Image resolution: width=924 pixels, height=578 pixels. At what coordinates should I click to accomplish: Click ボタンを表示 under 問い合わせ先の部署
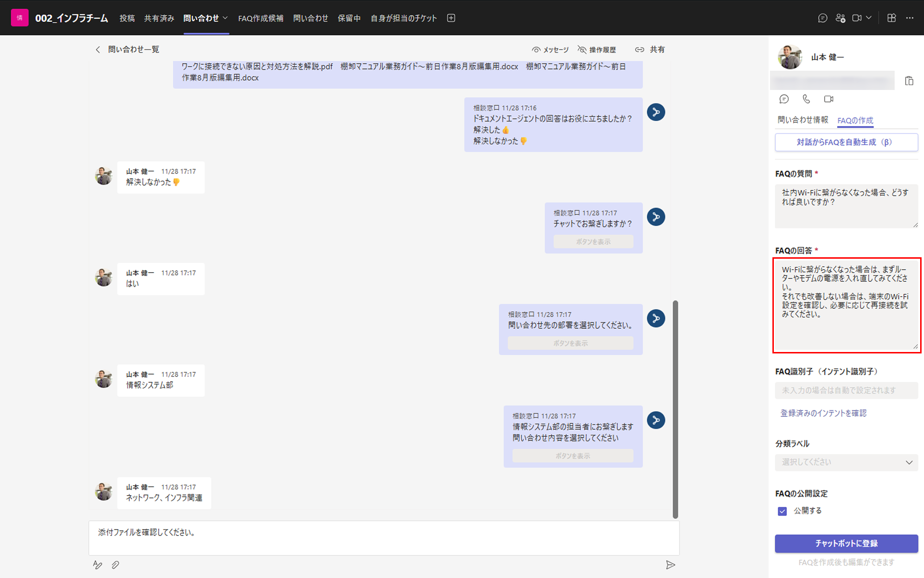[x=570, y=343]
